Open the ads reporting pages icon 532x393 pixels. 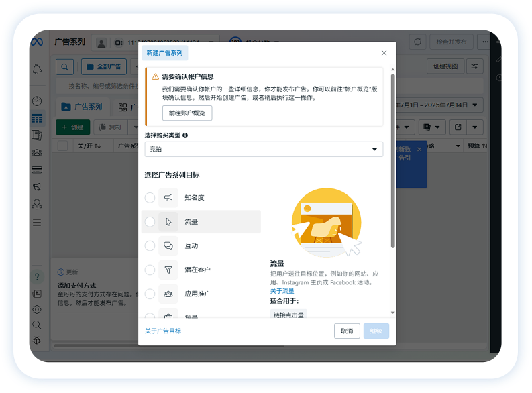click(37, 135)
